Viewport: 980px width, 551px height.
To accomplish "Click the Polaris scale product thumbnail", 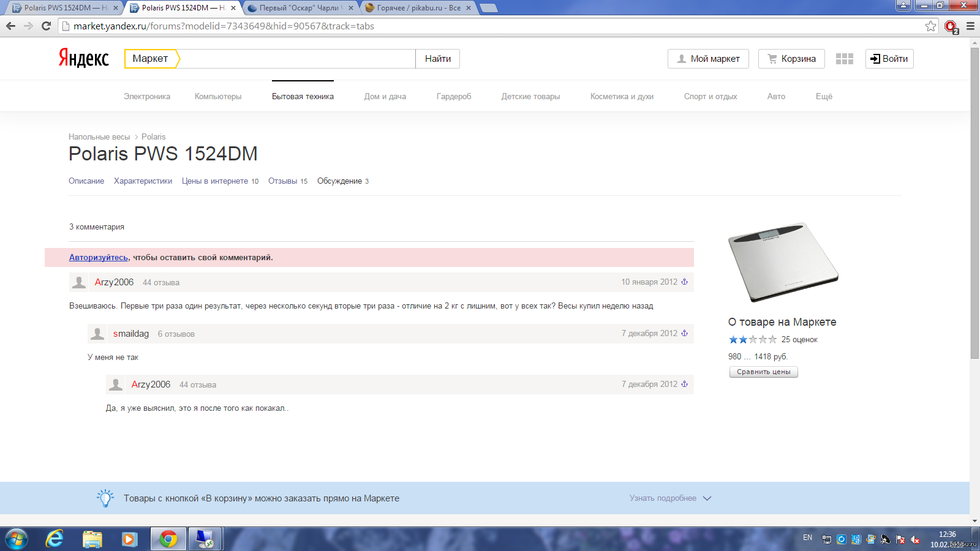I will tap(782, 261).
